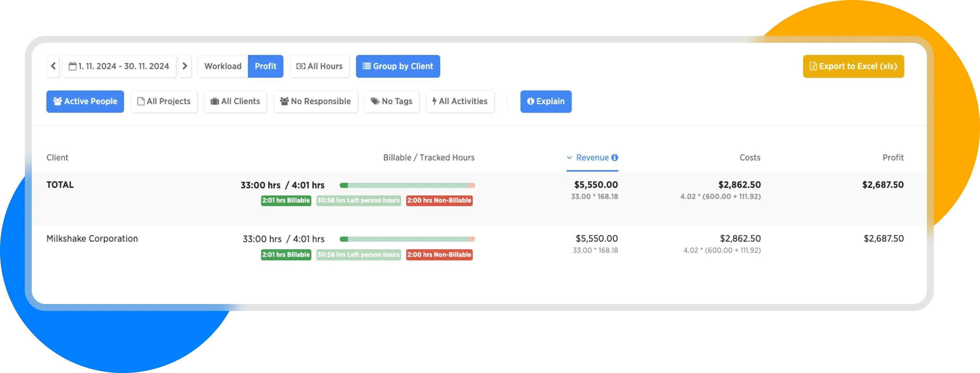The width and height of the screenshot is (980, 373).
Task: Switch to the Workload view
Action: point(223,66)
